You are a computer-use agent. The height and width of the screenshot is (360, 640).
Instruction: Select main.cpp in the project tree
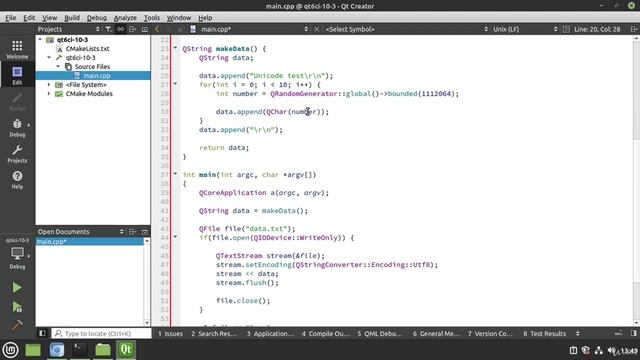click(x=97, y=76)
